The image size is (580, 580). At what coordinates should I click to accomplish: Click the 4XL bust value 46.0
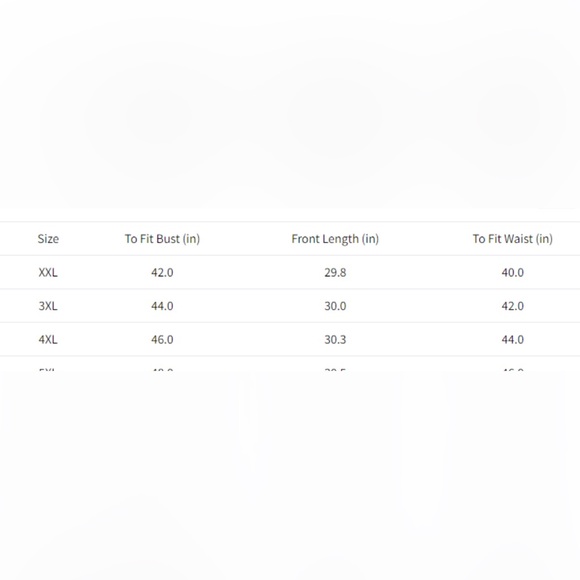[x=162, y=340]
